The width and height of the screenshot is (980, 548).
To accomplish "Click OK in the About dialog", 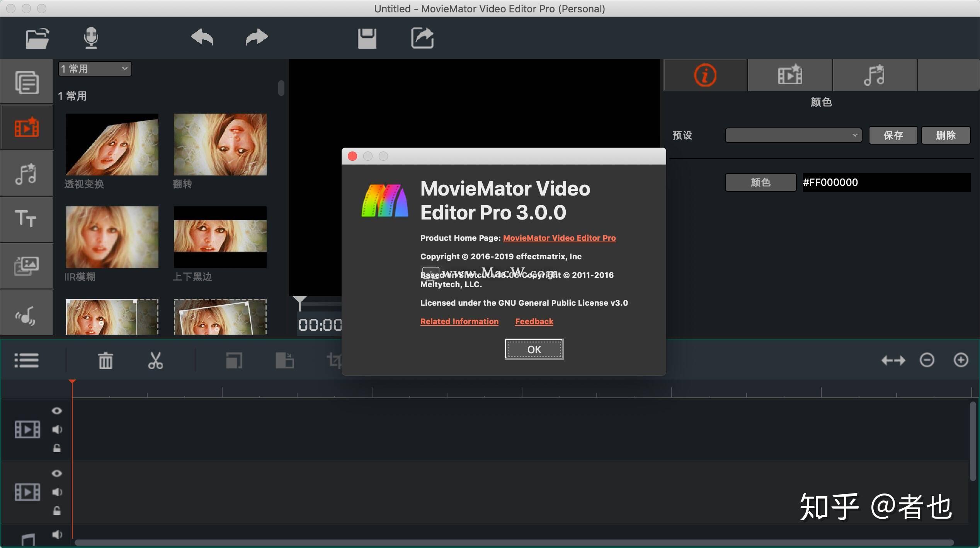I will pos(534,349).
